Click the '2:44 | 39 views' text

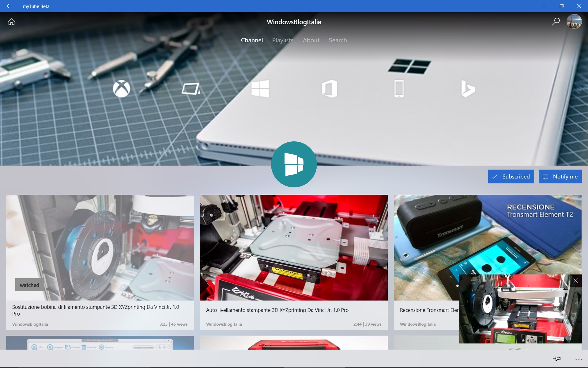(x=367, y=324)
